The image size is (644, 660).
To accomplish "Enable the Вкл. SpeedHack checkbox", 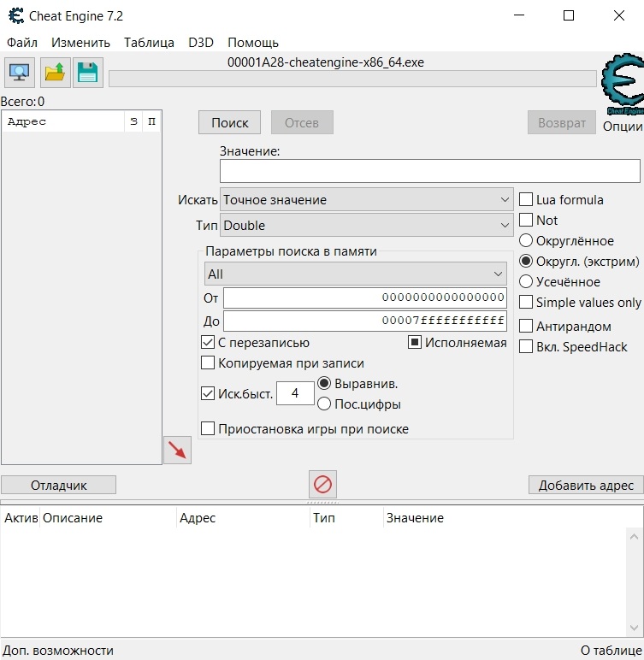I will point(526,346).
